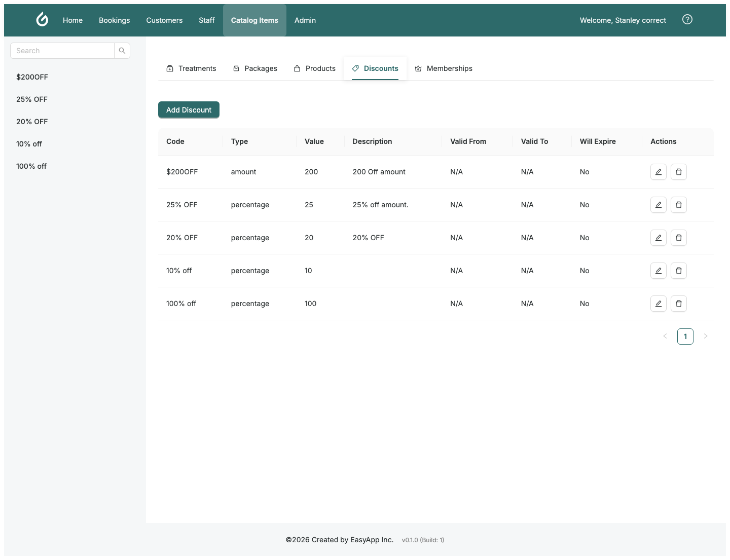The height and width of the screenshot is (560, 730).
Task: Delete the 100% off discount
Action: pos(679,304)
